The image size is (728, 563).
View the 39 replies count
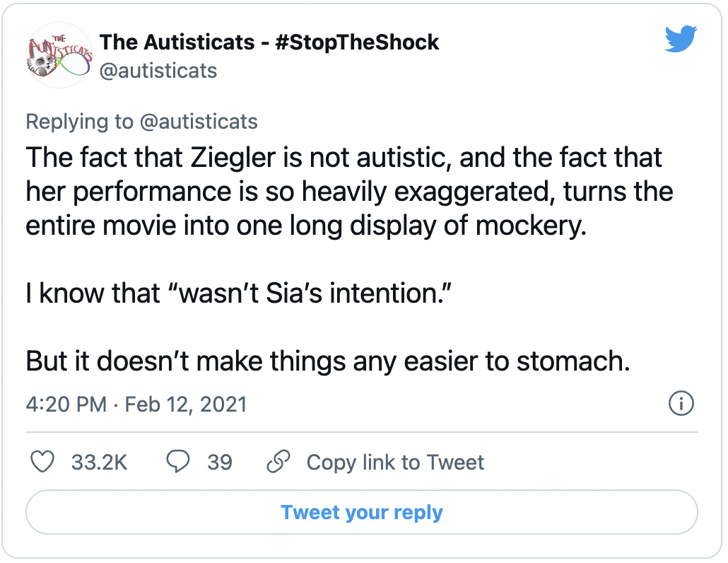(x=219, y=462)
